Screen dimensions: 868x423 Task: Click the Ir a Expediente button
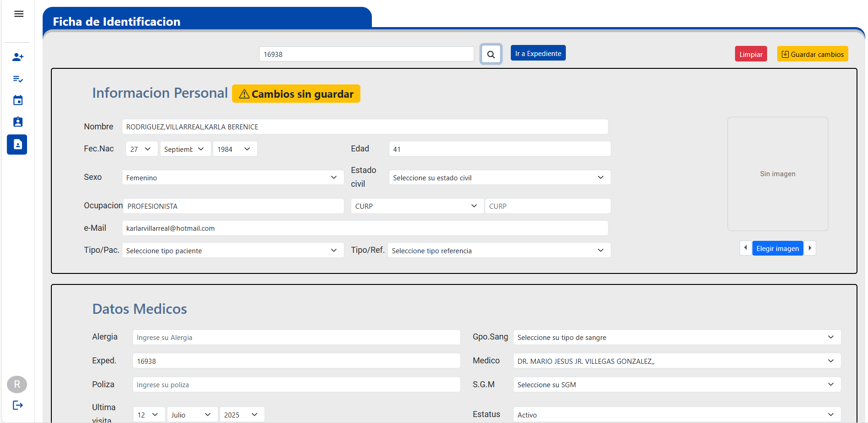538,53
